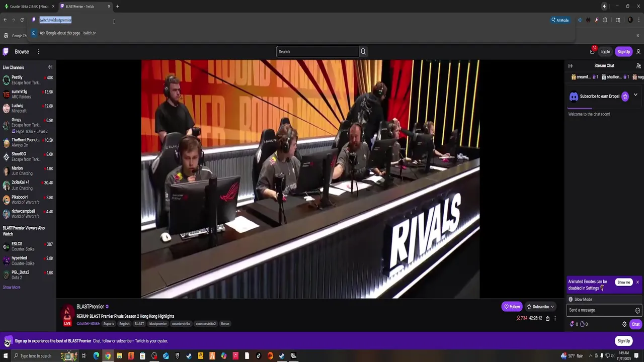Click the search magnifier button

point(363,51)
